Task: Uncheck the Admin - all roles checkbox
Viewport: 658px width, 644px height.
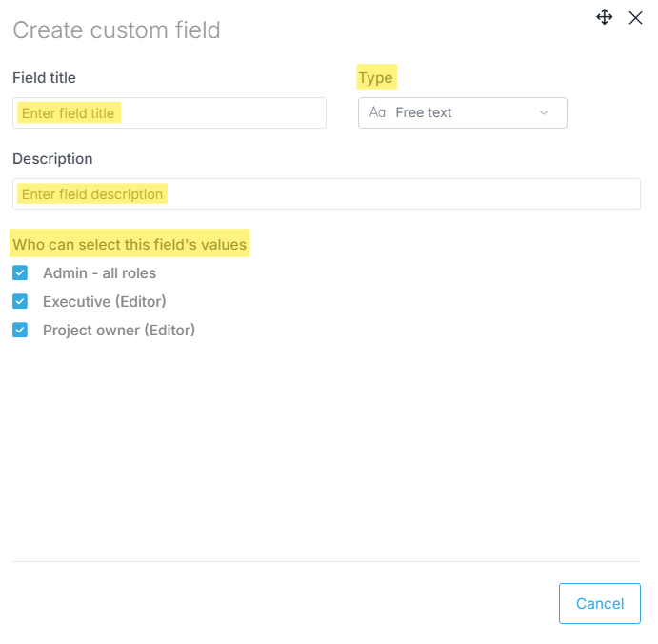Action: tap(20, 273)
